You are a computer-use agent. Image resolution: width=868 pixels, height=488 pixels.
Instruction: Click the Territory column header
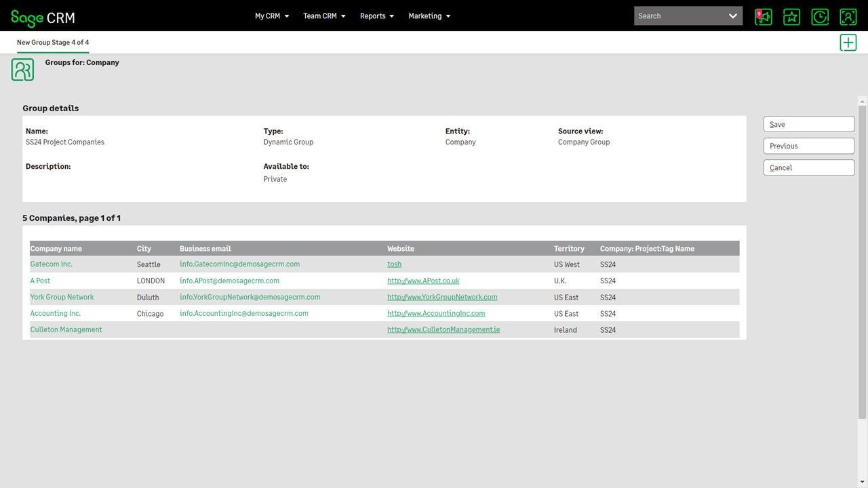569,249
